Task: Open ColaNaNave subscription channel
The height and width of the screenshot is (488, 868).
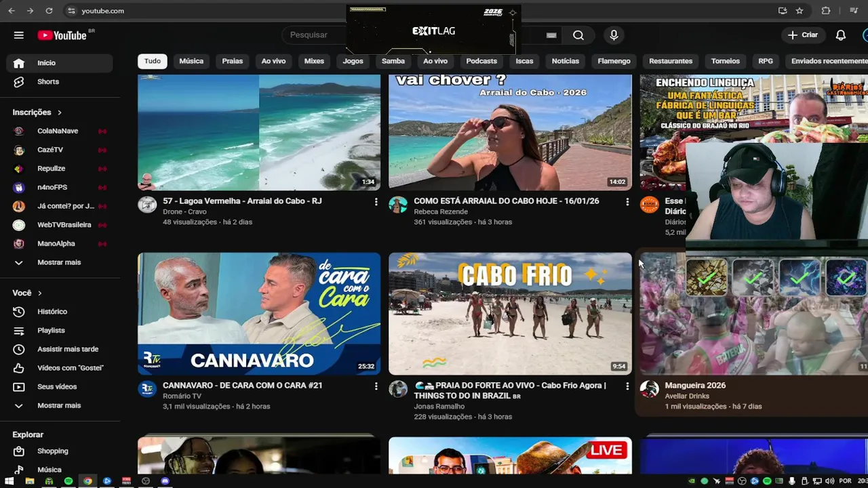Action: coord(60,131)
